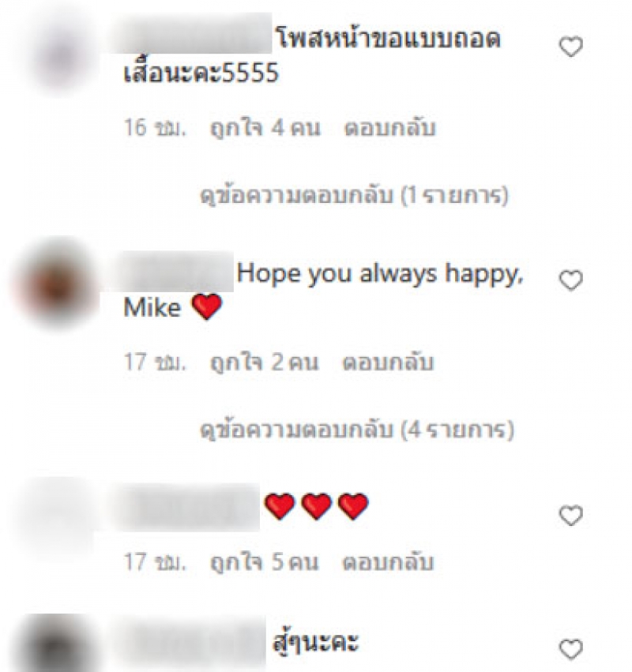This screenshot has width=632, height=672.
Task: Like the three red hearts comment
Action: (x=570, y=515)
